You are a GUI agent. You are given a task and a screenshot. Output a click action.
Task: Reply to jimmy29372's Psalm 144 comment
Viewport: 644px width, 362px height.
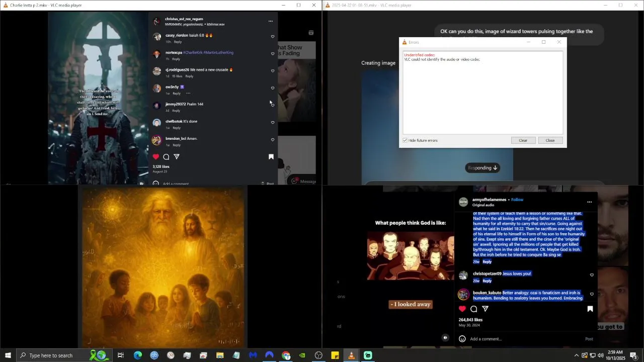coord(176,110)
